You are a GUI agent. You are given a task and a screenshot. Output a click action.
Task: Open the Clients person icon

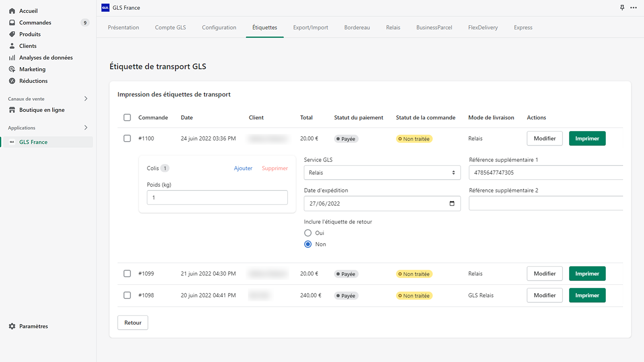[12, 46]
